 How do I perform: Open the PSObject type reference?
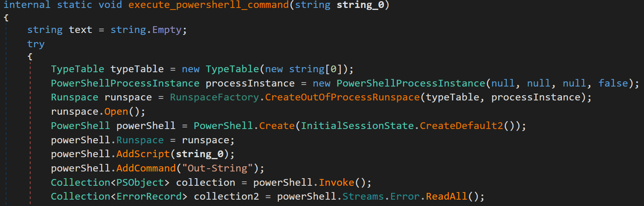click(x=140, y=183)
